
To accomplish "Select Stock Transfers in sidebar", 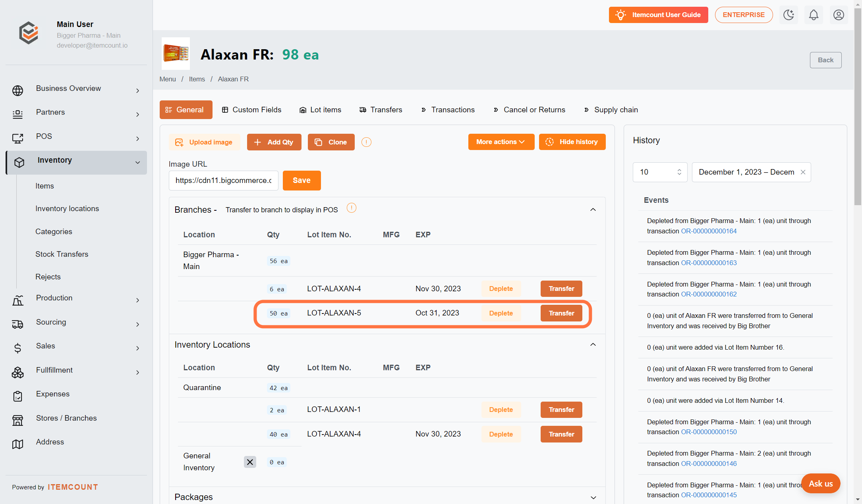I will pyautogui.click(x=62, y=254).
